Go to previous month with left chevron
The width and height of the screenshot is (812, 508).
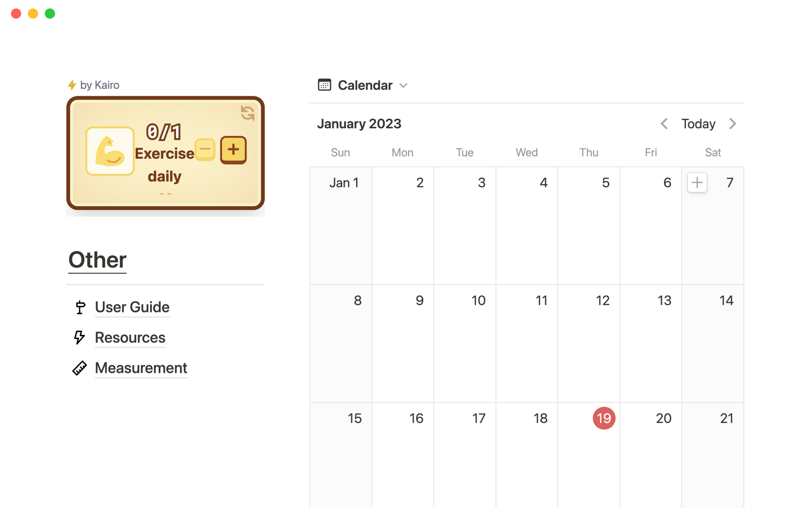pyautogui.click(x=664, y=124)
